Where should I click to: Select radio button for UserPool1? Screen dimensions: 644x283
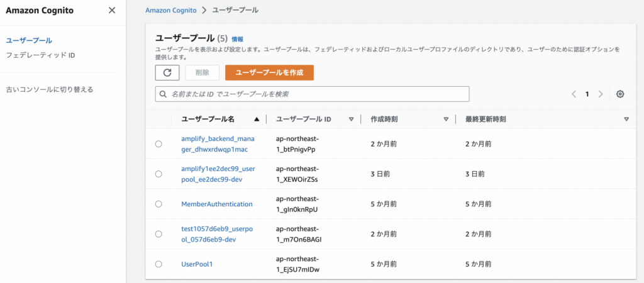click(158, 264)
